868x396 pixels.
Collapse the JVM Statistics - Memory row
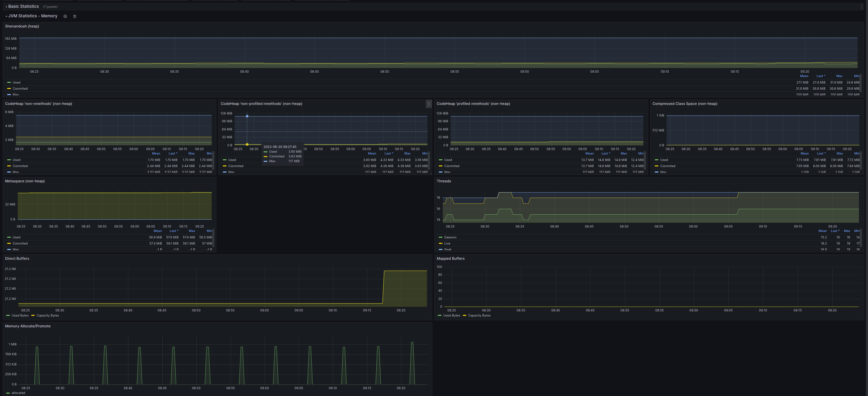pos(33,16)
